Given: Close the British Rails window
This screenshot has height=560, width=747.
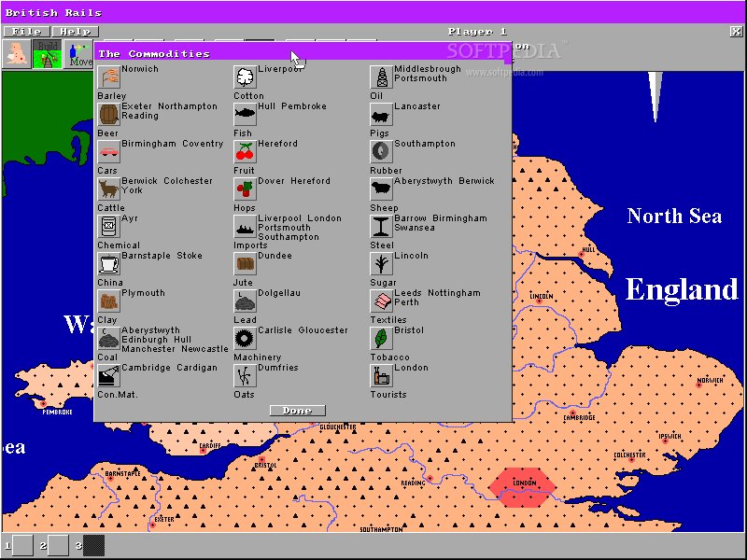Looking at the screenshot, I should tap(736, 32).
